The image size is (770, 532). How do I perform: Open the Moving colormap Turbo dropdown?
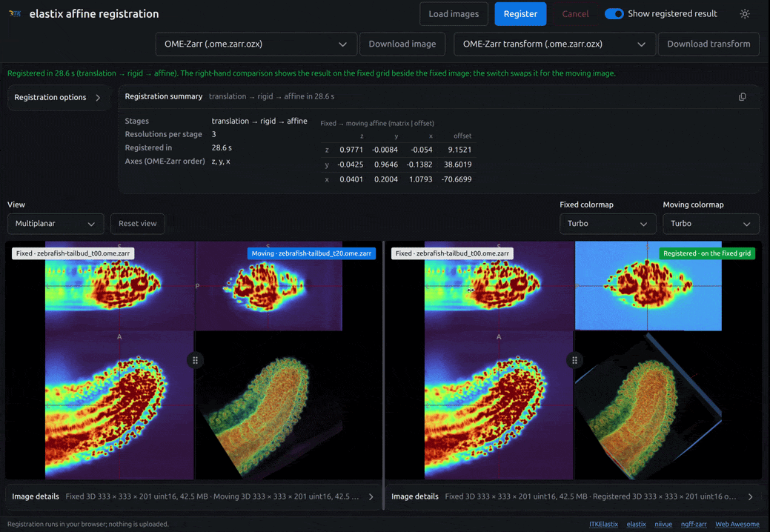click(711, 224)
